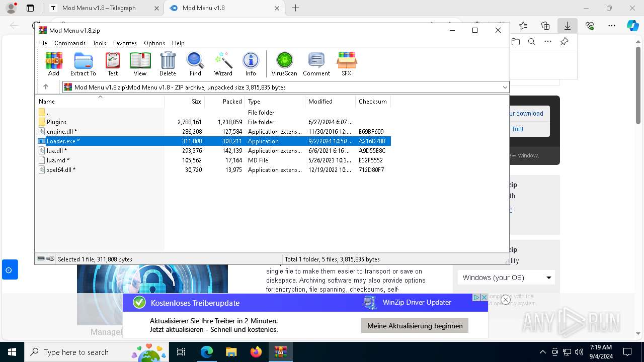The image size is (644, 362).
Task: Sort by Size column header
Action: pyautogui.click(x=185, y=101)
